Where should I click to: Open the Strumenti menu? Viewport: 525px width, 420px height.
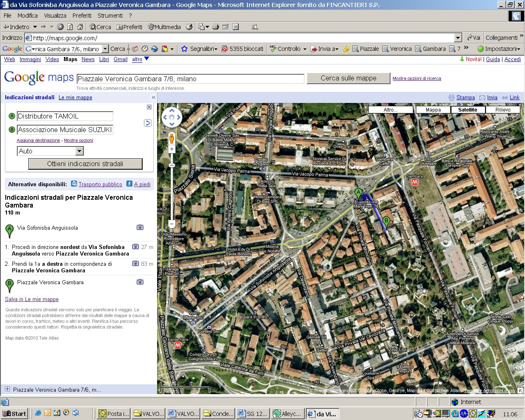(x=110, y=16)
